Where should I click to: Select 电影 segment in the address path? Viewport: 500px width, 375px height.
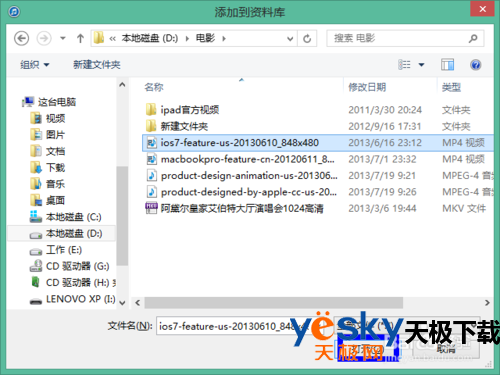coord(205,38)
